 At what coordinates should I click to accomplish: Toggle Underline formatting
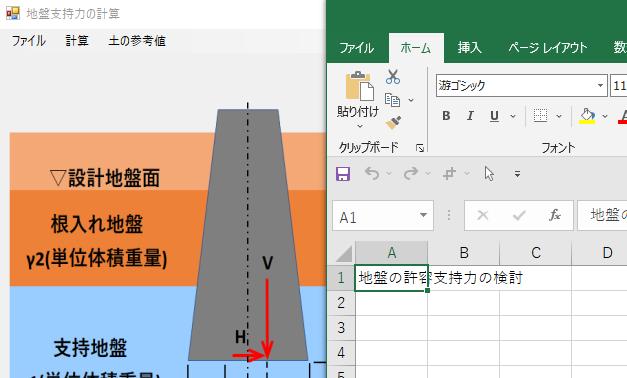coord(494,116)
